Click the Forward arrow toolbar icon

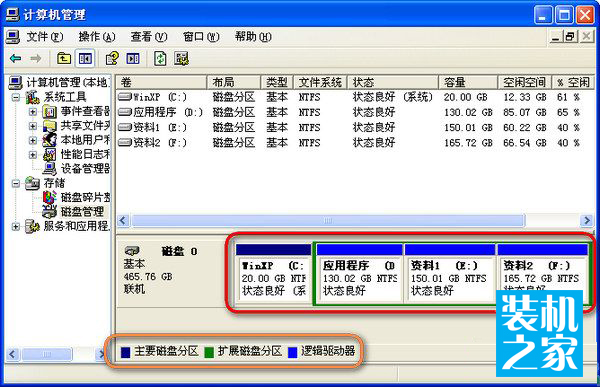[36, 59]
